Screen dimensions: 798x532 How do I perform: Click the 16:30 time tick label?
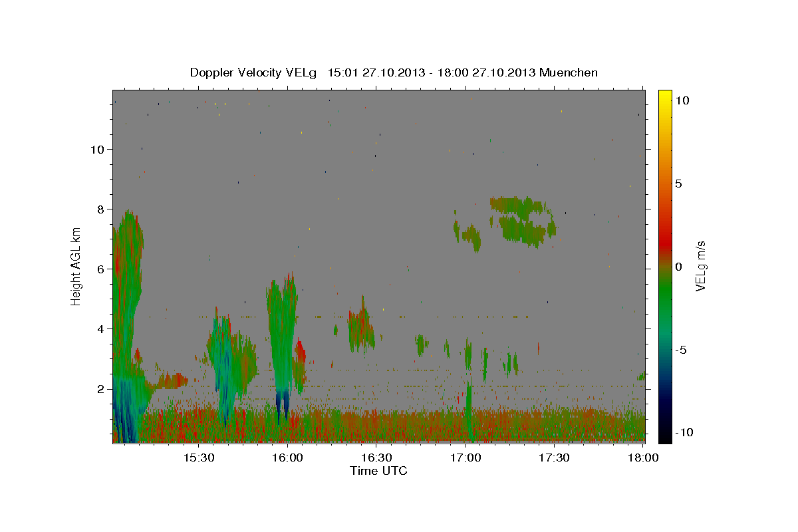coord(376,458)
